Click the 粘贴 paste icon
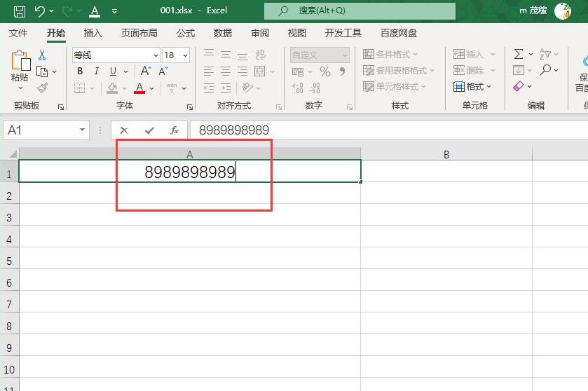 click(20, 60)
